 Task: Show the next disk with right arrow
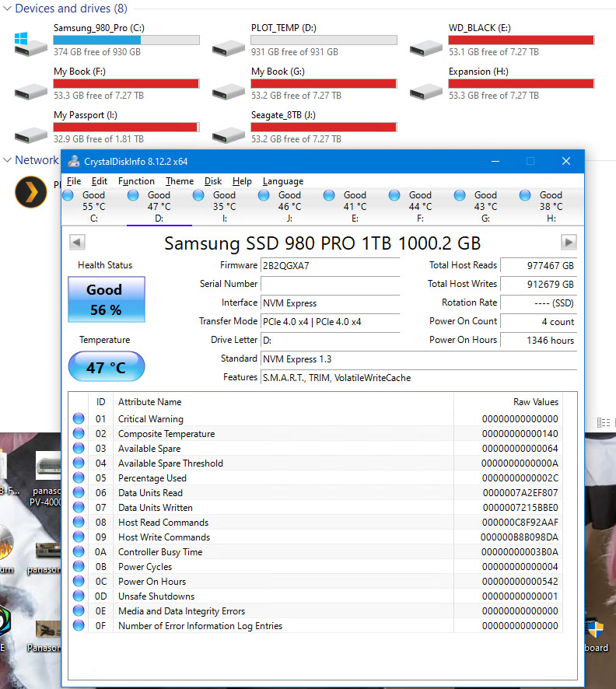[x=569, y=242]
